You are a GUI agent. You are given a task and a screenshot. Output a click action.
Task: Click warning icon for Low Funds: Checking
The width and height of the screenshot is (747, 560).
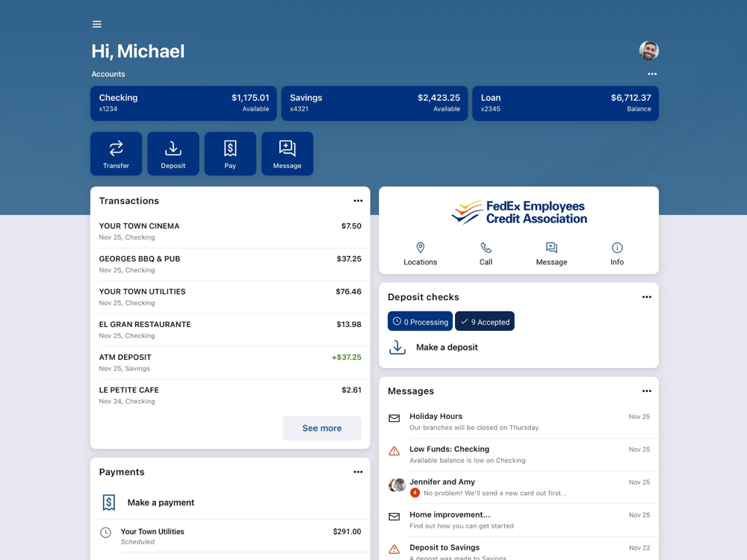(394, 451)
